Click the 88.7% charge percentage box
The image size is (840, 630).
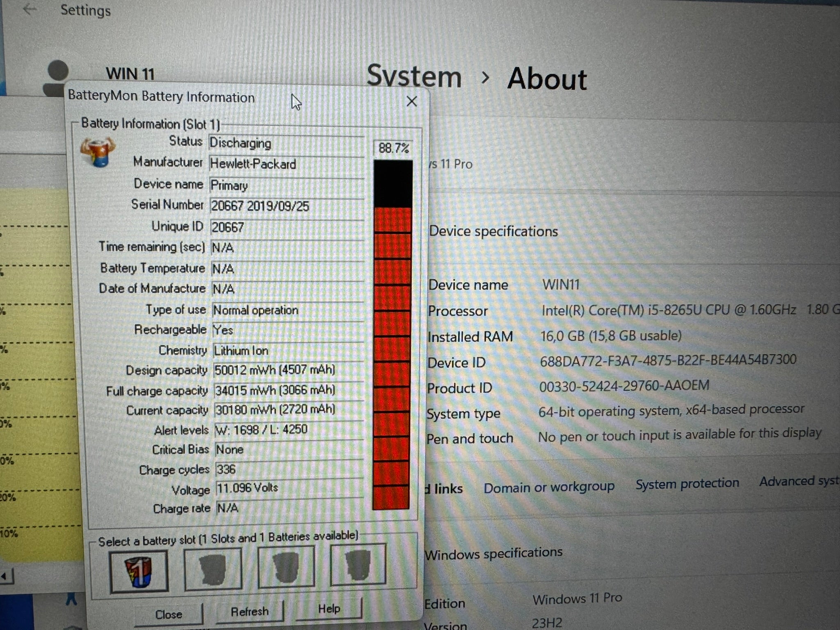point(393,148)
